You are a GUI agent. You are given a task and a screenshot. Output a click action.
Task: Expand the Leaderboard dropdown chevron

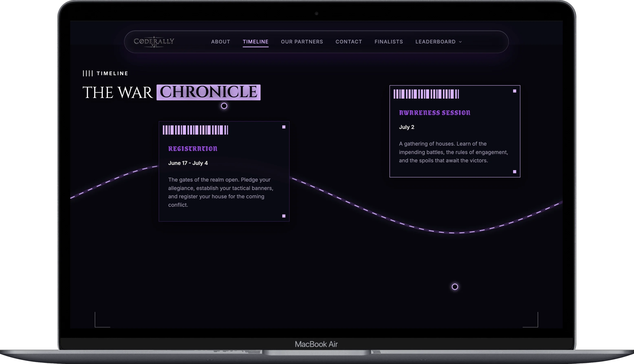click(x=460, y=42)
